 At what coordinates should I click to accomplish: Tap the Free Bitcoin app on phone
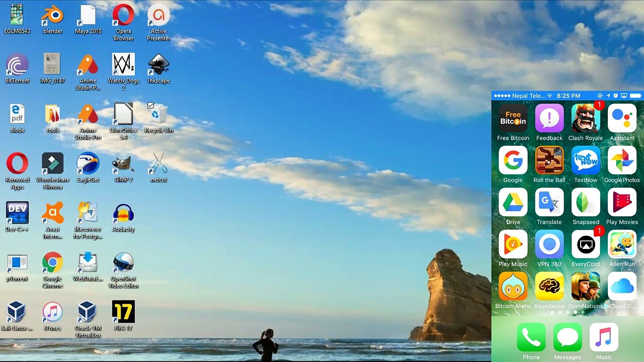tap(513, 119)
